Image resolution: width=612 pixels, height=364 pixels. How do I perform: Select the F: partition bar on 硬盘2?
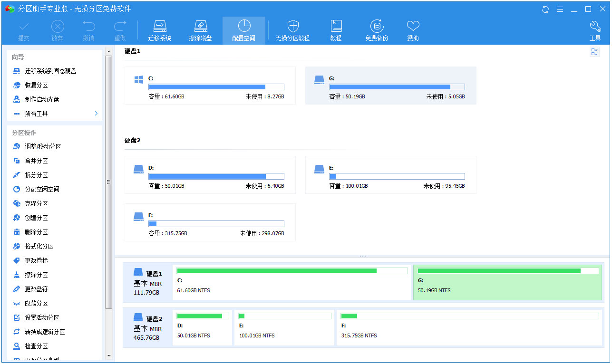[x=469, y=327]
